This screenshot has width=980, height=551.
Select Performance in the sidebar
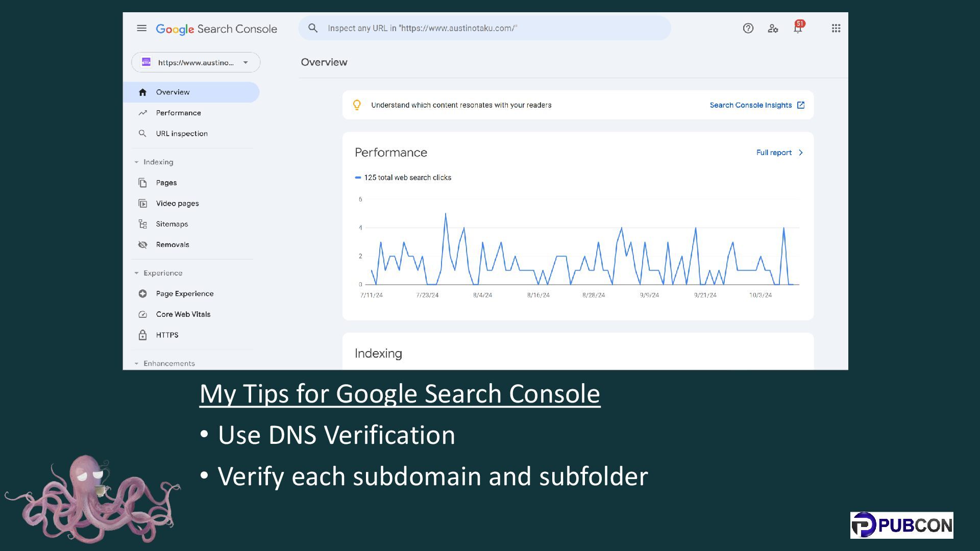pyautogui.click(x=178, y=113)
